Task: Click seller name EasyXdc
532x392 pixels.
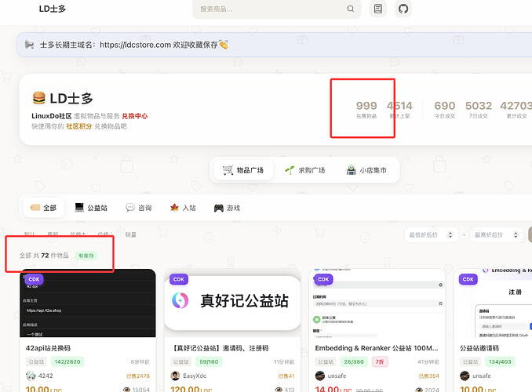Action: pos(195,376)
